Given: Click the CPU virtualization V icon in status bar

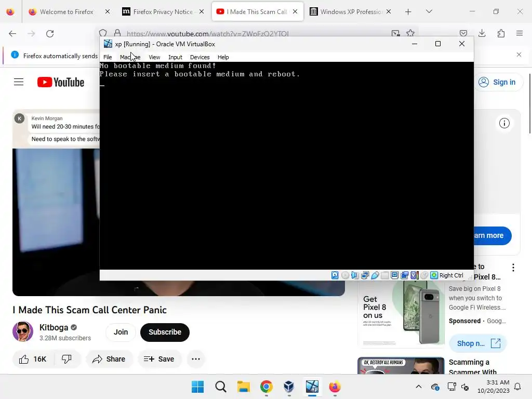Looking at the screenshot, I should pos(414,275).
